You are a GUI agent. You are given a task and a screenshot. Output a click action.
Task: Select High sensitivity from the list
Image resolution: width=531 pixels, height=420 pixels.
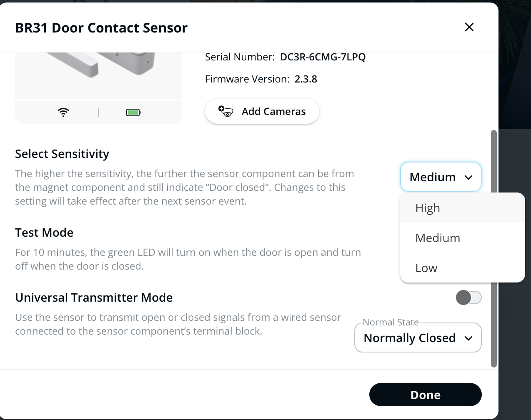click(x=428, y=208)
